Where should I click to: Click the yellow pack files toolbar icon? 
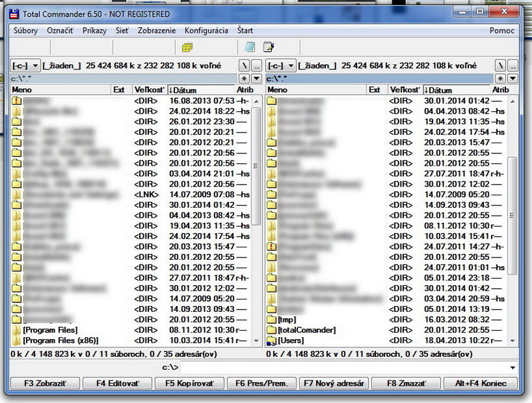187,47
